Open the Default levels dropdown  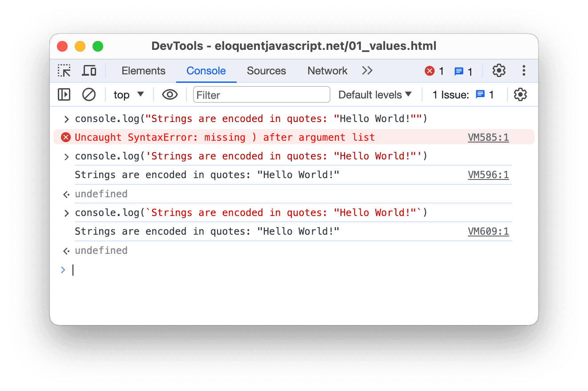375,95
